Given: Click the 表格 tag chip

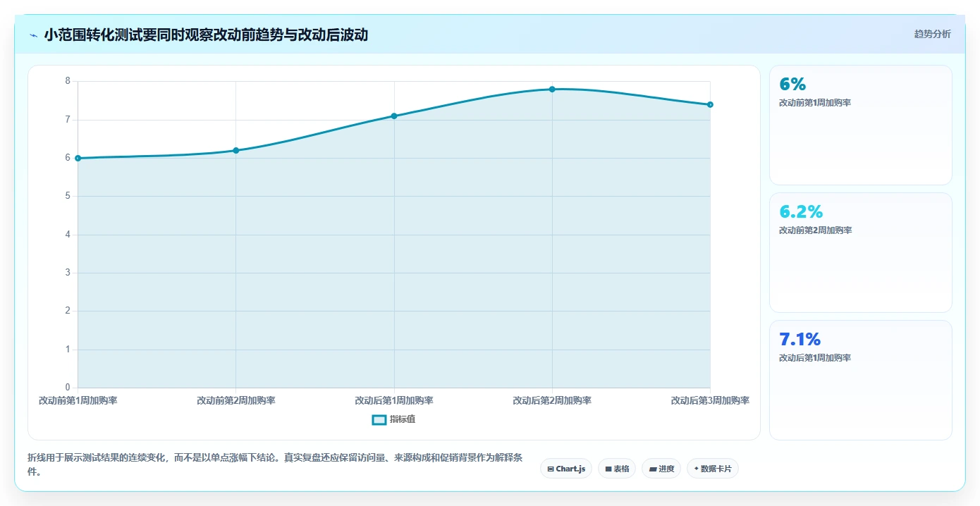Looking at the screenshot, I should [617, 469].
